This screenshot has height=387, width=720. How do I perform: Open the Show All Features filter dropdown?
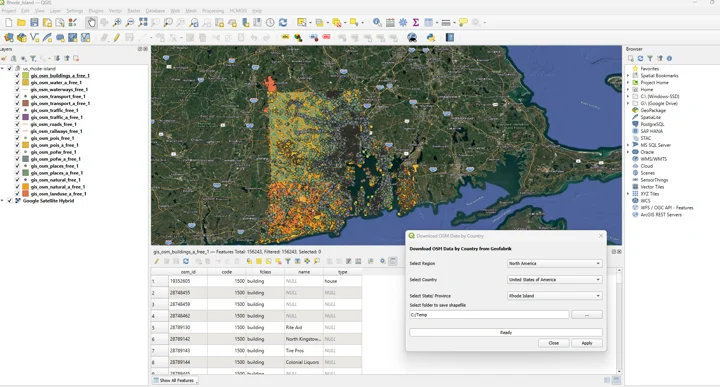tap(175, 381)
